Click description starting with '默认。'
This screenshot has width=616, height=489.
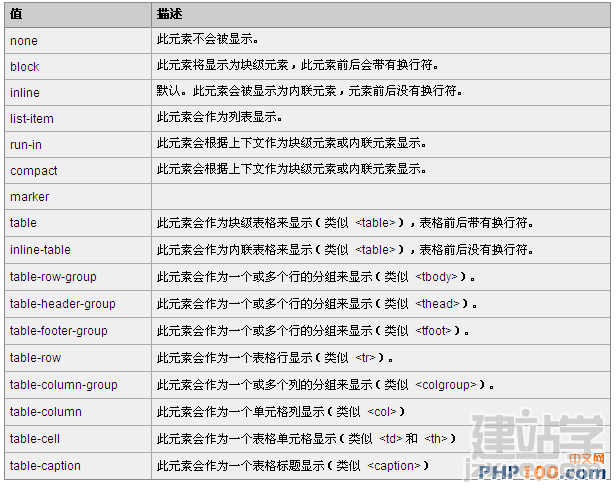pyautogui.click(x=309, y=91)
